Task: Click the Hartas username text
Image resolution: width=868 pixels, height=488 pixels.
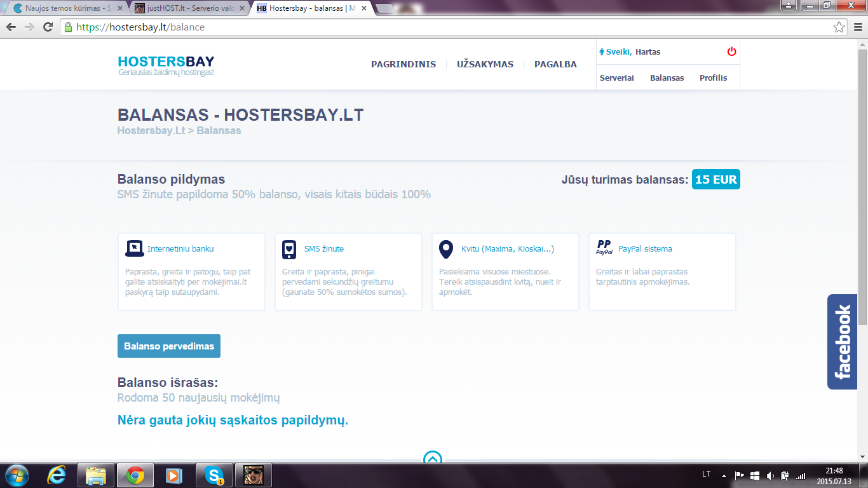Action: pos(648,52)
